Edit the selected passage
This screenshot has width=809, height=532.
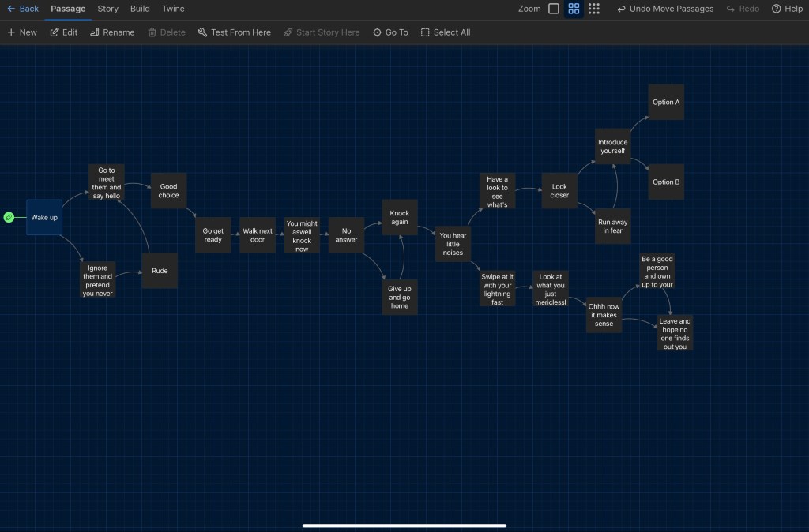[64, 32]
